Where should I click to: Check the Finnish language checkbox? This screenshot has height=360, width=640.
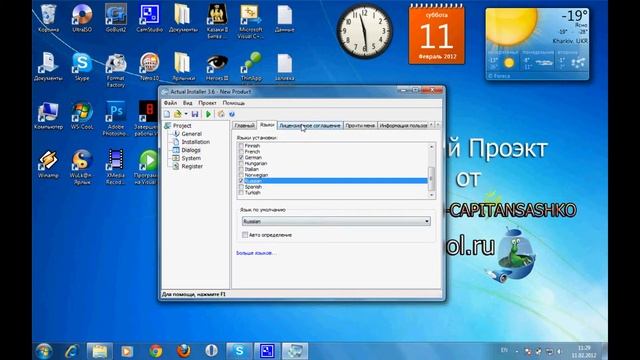[241, 146]
